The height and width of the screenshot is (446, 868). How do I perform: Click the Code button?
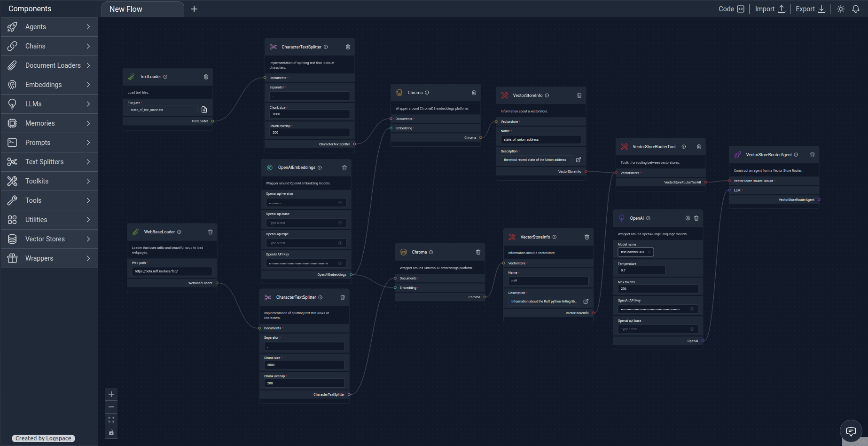(731, 9)
